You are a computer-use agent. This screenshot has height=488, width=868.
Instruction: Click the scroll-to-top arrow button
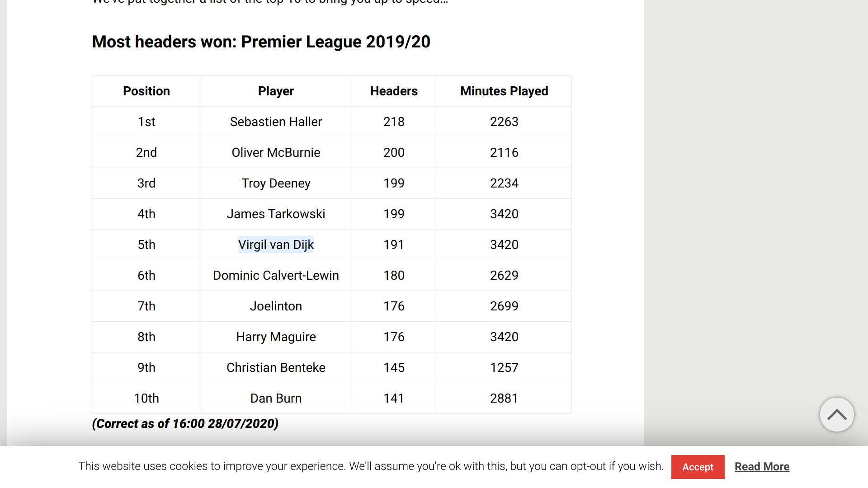[837, 414]
